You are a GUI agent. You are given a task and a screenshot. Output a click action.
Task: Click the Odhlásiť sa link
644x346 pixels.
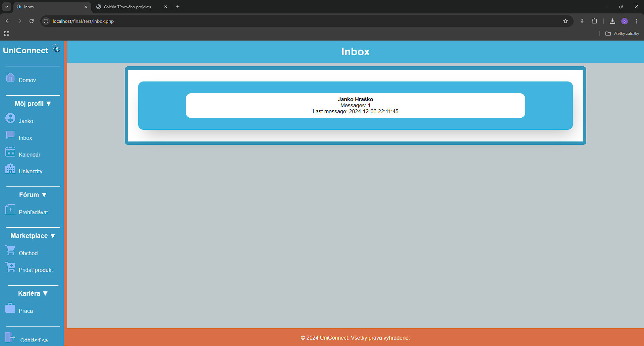click(34, 340)
